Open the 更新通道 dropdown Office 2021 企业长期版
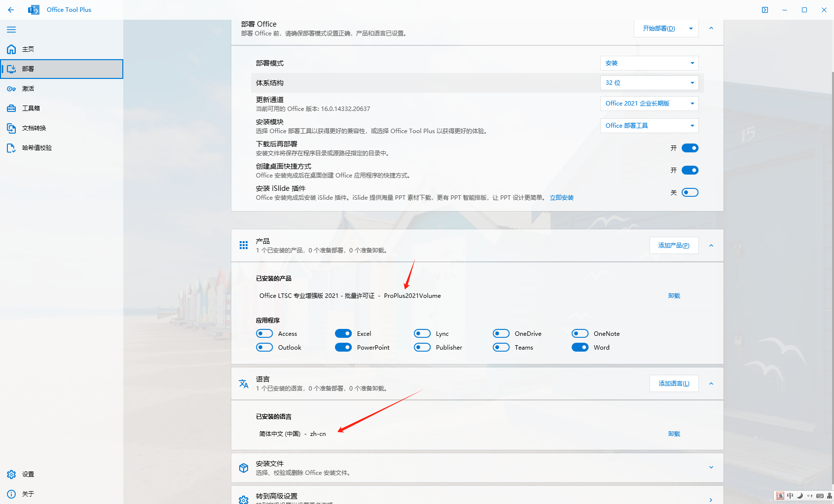The width and height of the screenshot is (834, 504). tap(650, 104)
